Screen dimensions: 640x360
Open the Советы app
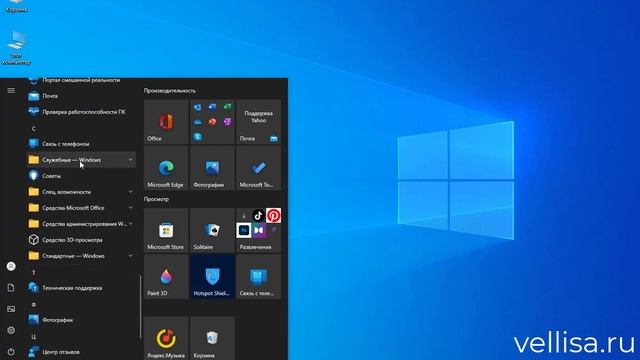pos(81,176)
